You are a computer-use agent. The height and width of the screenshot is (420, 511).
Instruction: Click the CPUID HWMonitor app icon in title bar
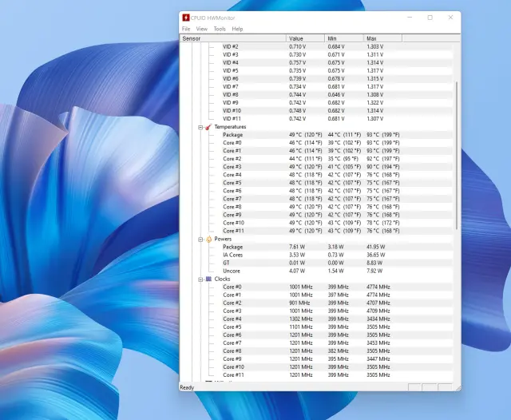(x=186, y=18)
